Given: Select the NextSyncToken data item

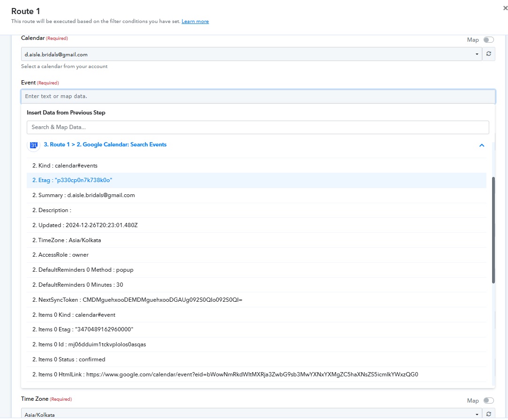Looking at the screenshot, I should click(137, 299).
